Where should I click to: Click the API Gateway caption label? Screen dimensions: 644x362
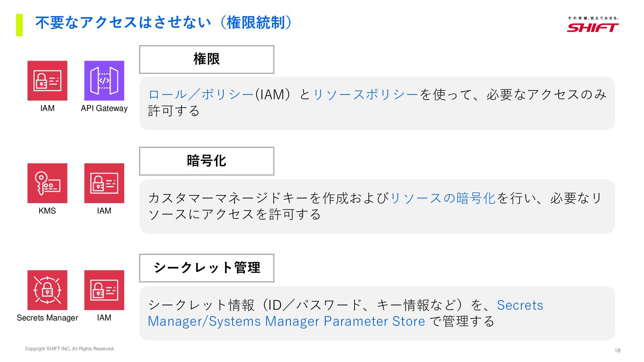(104, 108)
